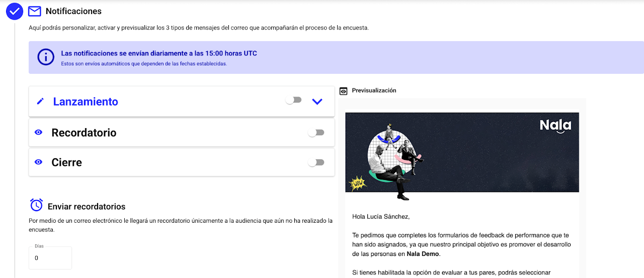Click the yellow WOW sticker in the banner
Image resolution: width=644 pixels, height=278 pixels.
click(x=357, y=183)
